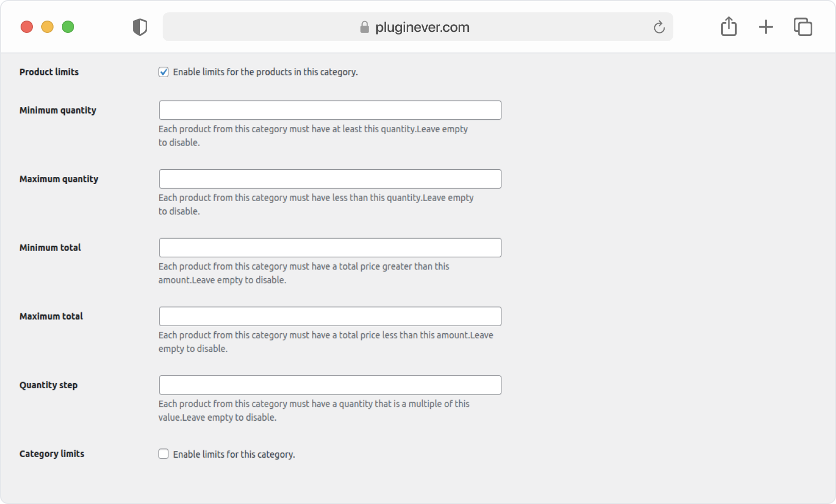Close the window with the red button
Image resolution: width=836 pixels, height=504 pixels.
tap(27, 27)
